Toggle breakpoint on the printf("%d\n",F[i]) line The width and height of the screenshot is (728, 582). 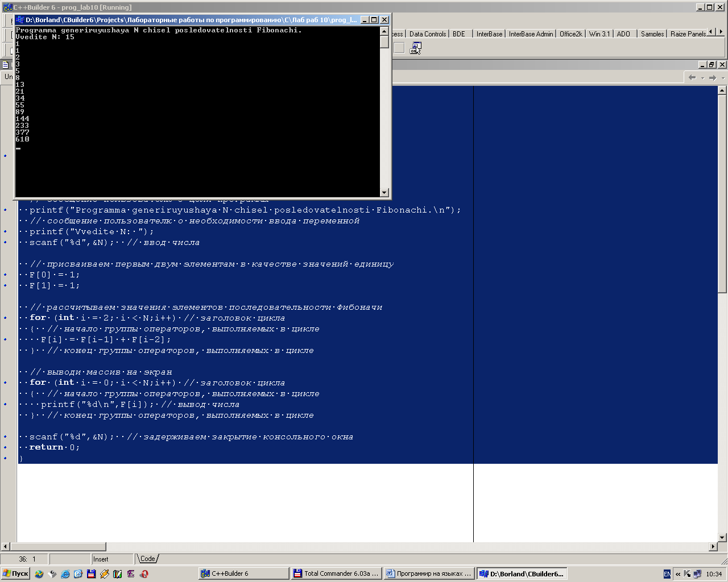point(6,404)
